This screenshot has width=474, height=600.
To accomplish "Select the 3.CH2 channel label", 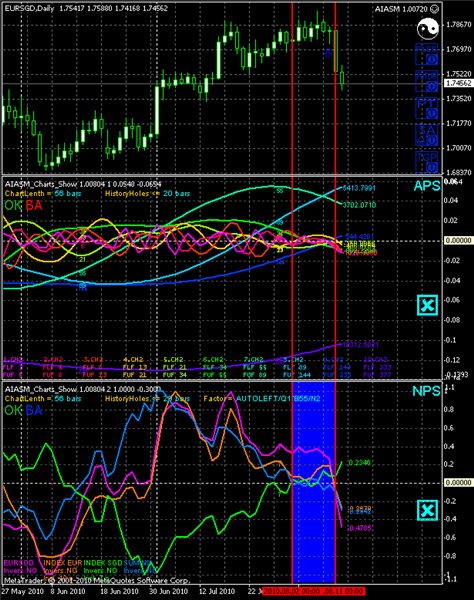I will (93, 360).
